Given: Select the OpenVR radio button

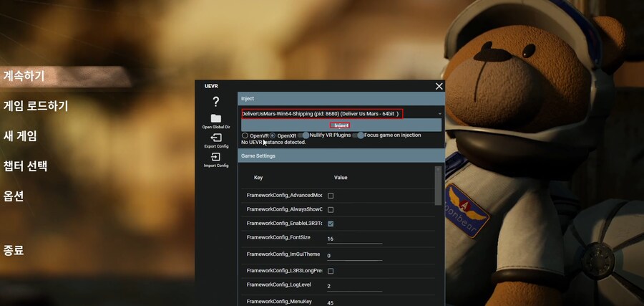Looking at the screenshot, I should pos(245,135).
